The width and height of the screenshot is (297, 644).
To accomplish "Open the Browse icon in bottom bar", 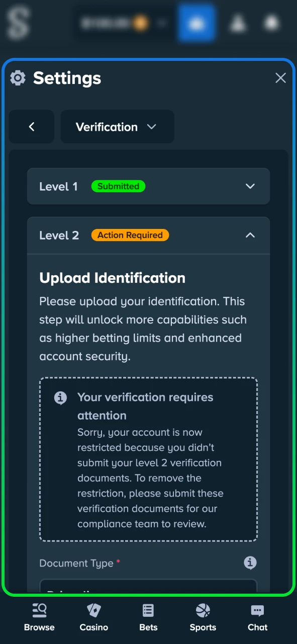I will click(39, 610).
